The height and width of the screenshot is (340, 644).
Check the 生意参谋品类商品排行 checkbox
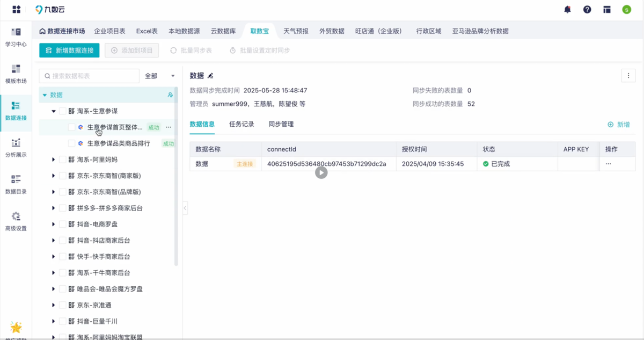[71, 143]
